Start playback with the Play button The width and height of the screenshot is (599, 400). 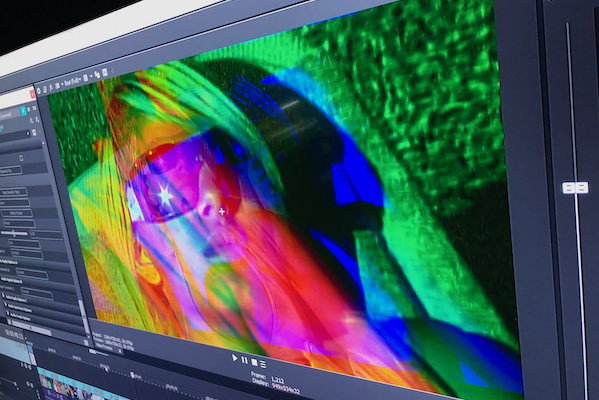click(x=235, y=358)
